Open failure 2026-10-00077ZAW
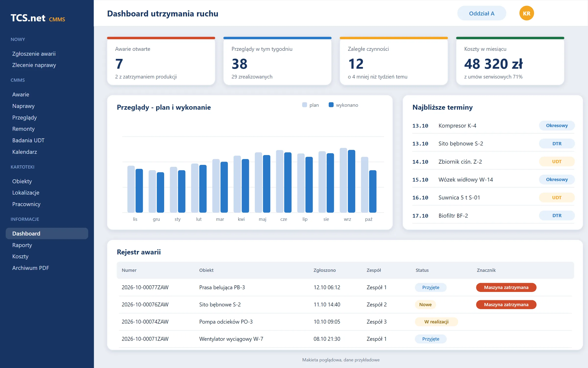 (x=145, y=287)
